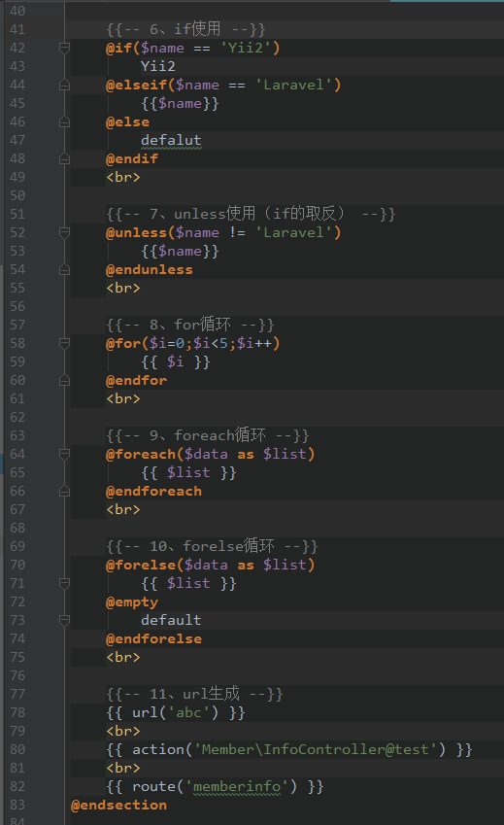
Task: Collapse the @foreach block fold marker
Action: (65, 454)
